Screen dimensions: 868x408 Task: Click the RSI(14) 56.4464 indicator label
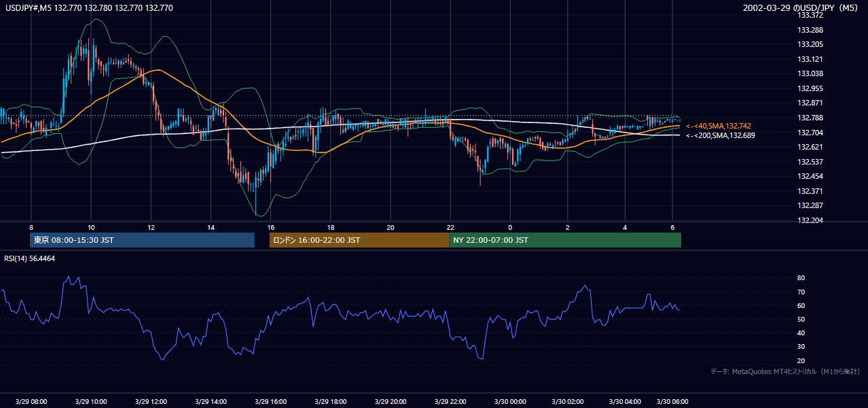click(x=30, y=258)
